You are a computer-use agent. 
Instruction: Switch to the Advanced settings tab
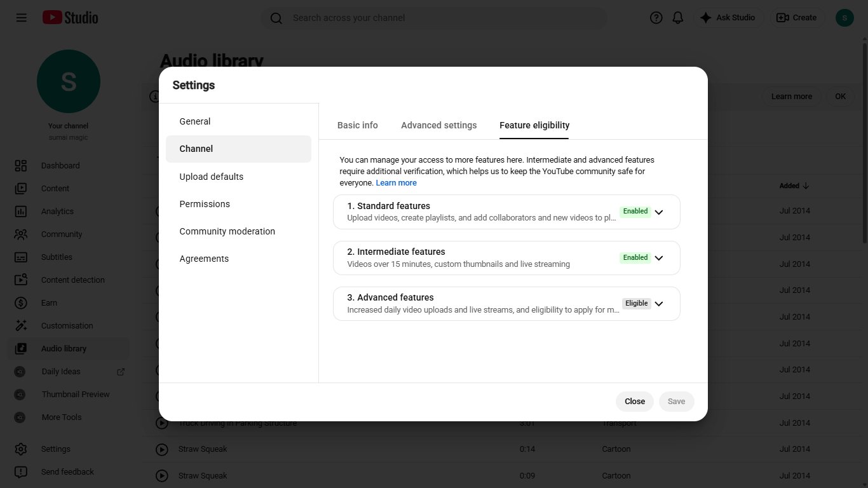click(x=439, y=125)
